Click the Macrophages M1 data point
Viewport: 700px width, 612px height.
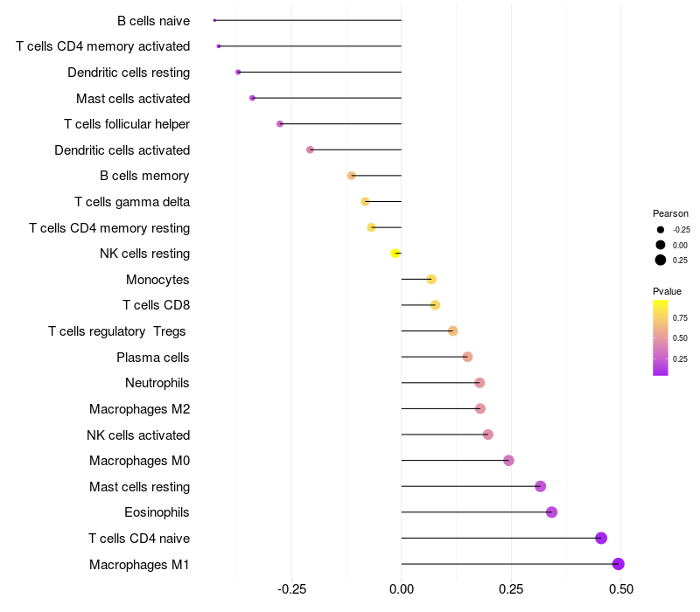click(618, 564)
